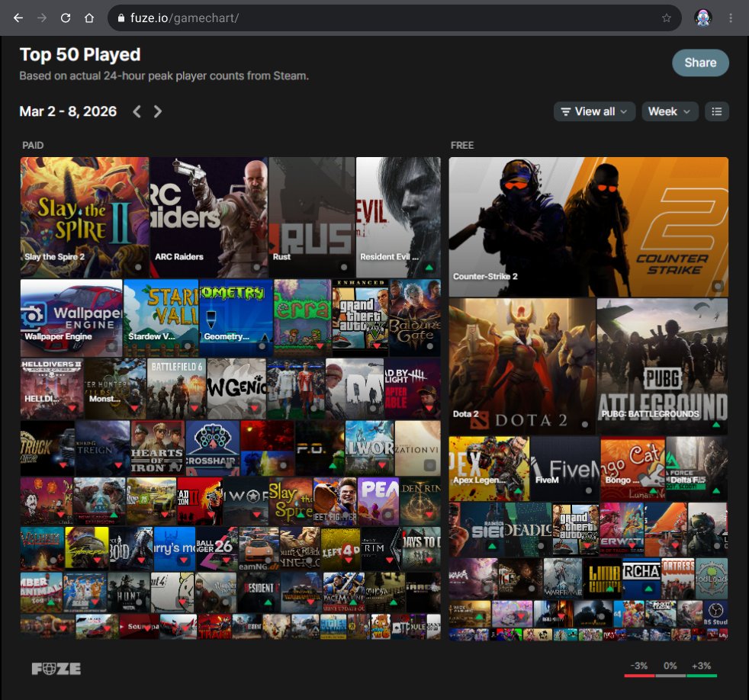Reload the fuze.io page
This screenshot has width=749, height=700.
[x=66, y=18]
